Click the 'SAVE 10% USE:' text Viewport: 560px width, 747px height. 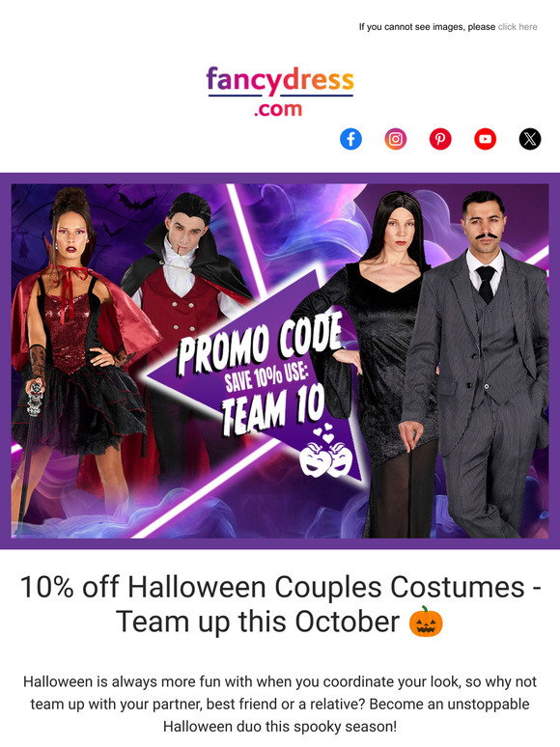click(x=266, y=377)
